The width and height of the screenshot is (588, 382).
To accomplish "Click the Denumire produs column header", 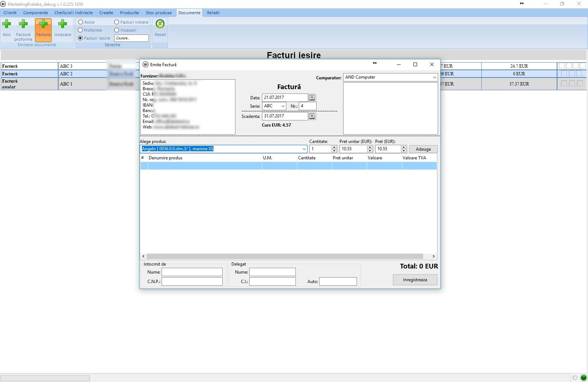I will coord(205,158).
